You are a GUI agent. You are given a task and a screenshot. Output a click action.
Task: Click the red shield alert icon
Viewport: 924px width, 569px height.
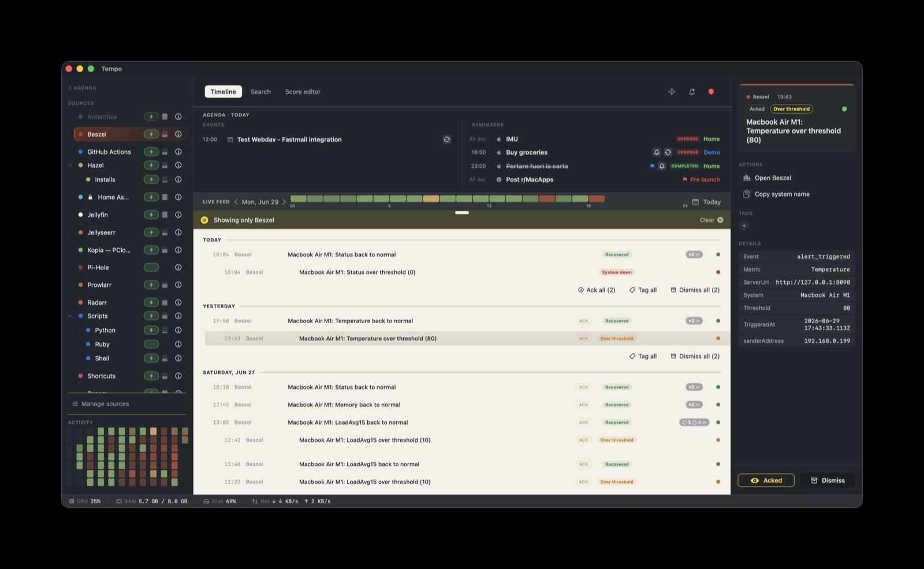tap(711, 92)
